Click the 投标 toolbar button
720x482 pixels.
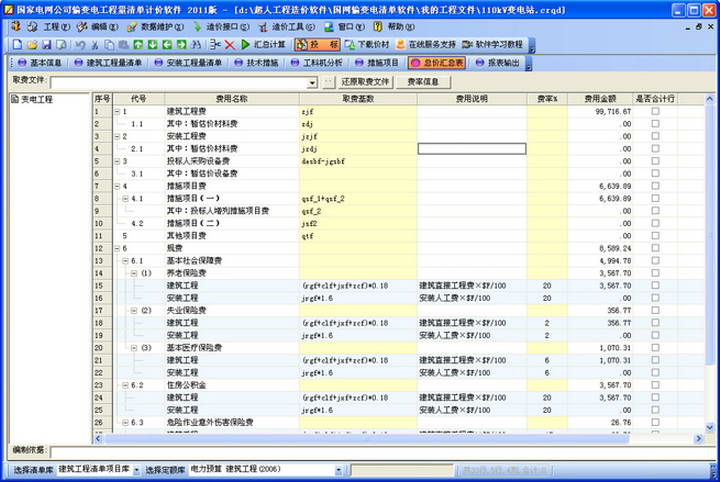[317, 45]
